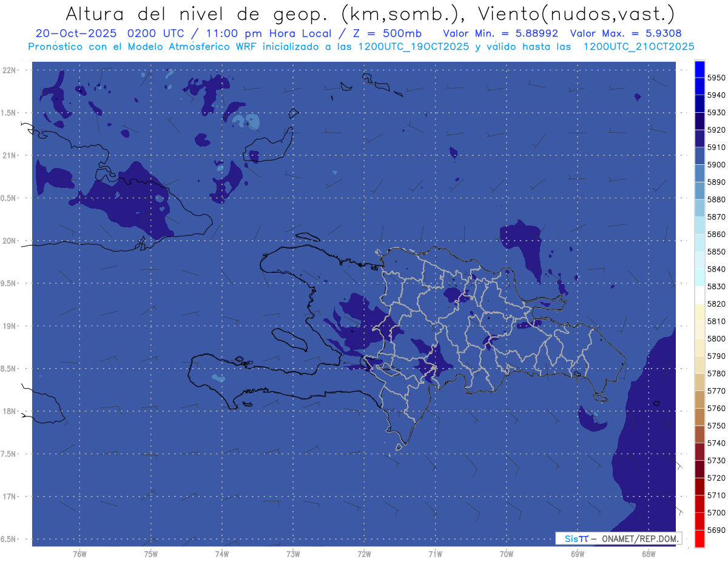Click the 5870 colorbar label
Image resolution: width=728 pixels, height=562 pixels.
point(716,217)
